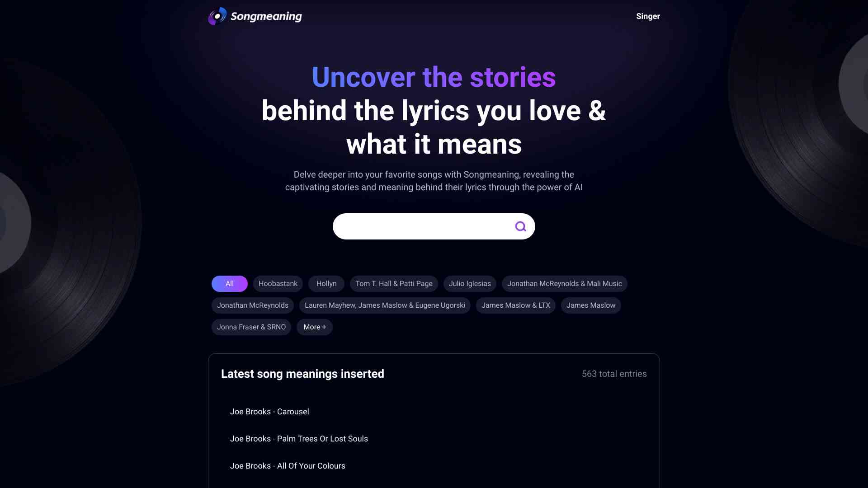Expand more artist filters with More +
The width and height of the screenshot is (868, 488).
coord(314,327)
